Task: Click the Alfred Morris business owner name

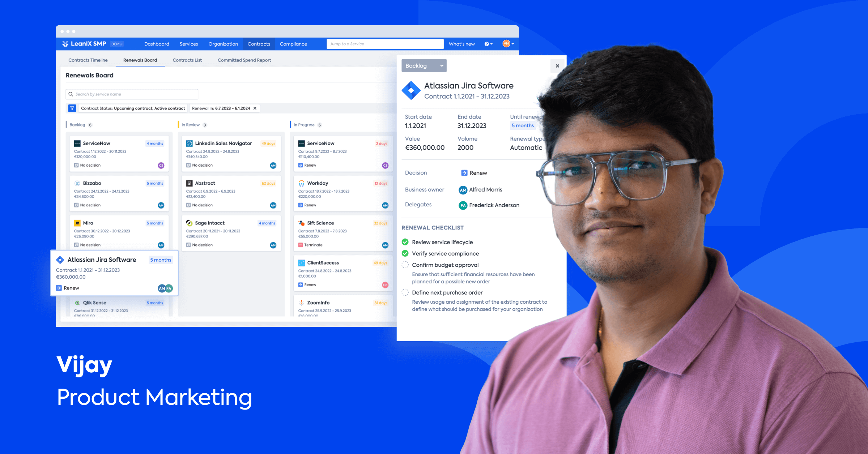Action: [486, 190]
